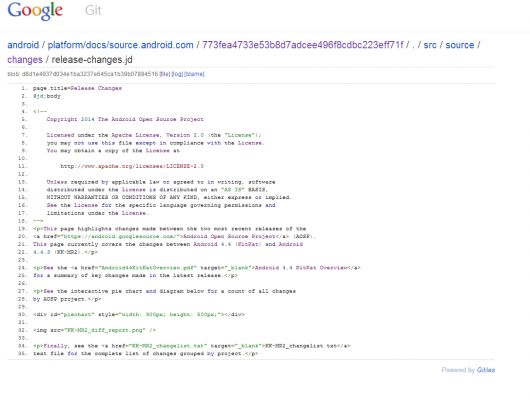Click the Android44KitKatOverview.pdf code line
The image size is (530, 400).
pyautogui.click(x=197, y=268)
